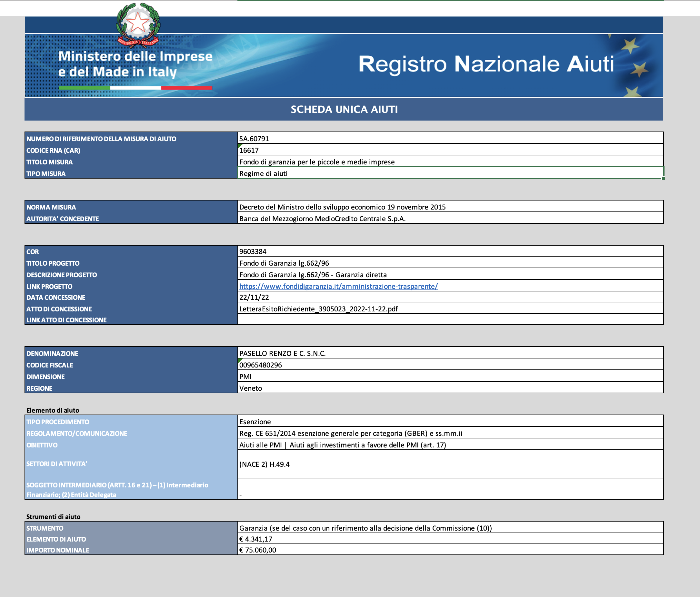The height and width of the screenshot is (597, 700).
Task: Click the DATA CONCESSIONE value 22/11/22
Action: click(254, 298)
